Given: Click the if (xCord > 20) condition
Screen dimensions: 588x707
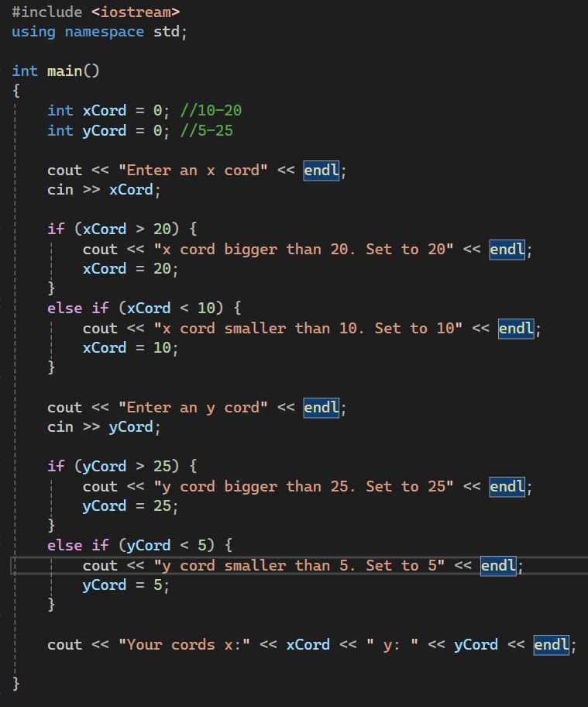Looking at the screenshot, I should pyautogui.click(x=122, y=229).
